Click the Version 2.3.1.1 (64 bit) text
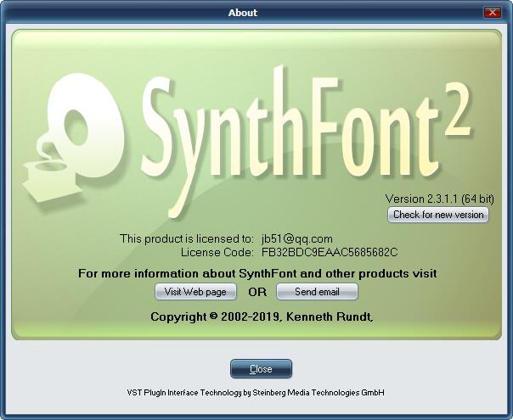The height and width of the screenshot is (420, 513). tap(440, 199)
